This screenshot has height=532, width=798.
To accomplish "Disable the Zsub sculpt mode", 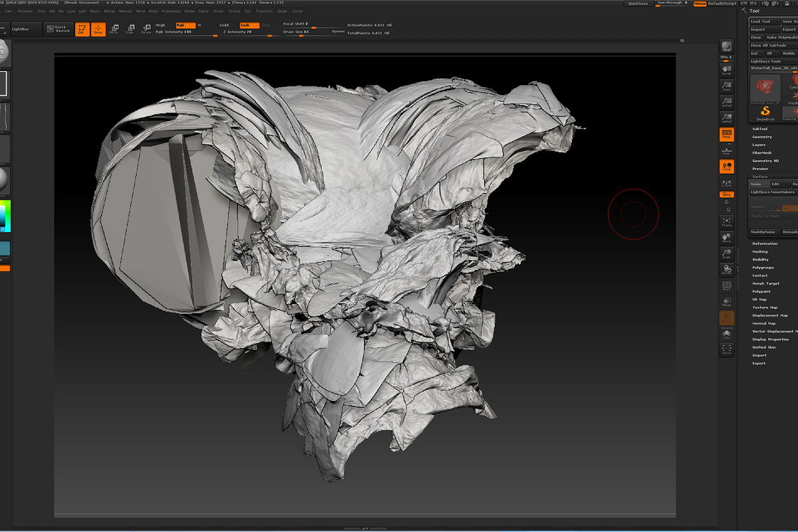I will point(249,25).
